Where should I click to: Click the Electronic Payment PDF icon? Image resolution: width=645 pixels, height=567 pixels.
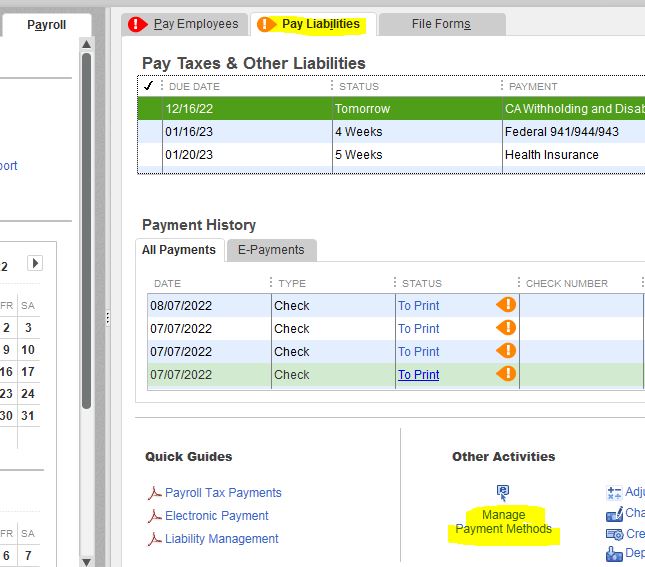pyautogui.click(x=154, y=516)
